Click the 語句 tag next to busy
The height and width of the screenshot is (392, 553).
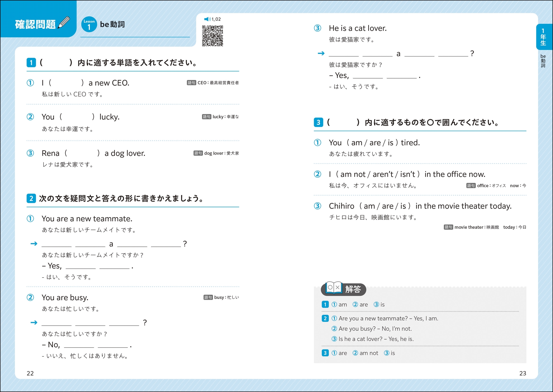coord(208,297)
